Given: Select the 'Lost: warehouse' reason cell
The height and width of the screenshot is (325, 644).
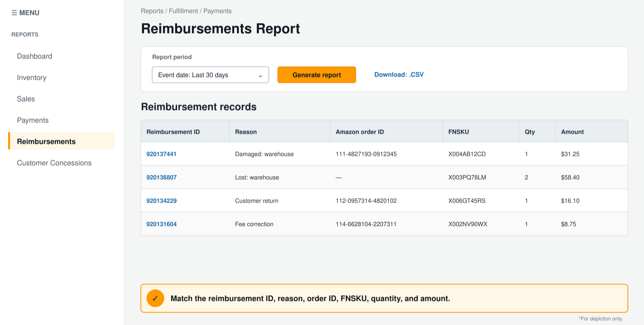Looking at the screenshot, I should (x=257, y=177).
